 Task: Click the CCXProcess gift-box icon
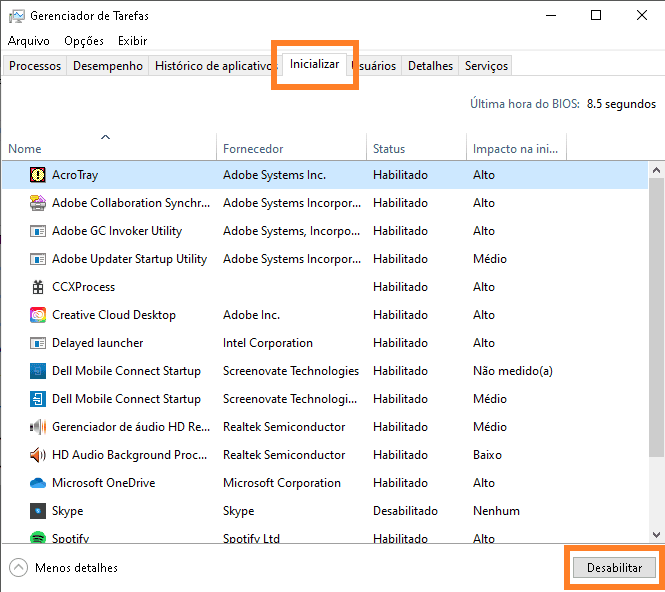click(38, 287)
